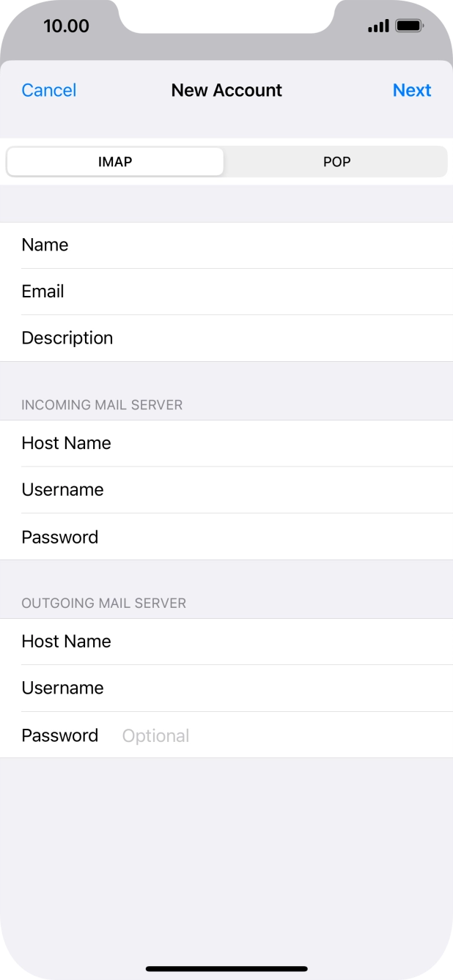The image size is (453, 980).
Task: Tap Next to continue account setup
Action: click(x=412, y=90)
